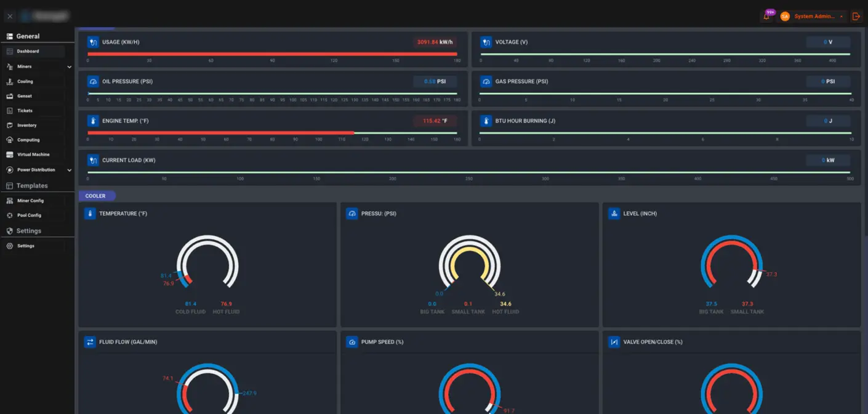868x414 pixels.
Task: Select Genset from the sidebar
Action: pyautogui.click(x=24, y=96)
